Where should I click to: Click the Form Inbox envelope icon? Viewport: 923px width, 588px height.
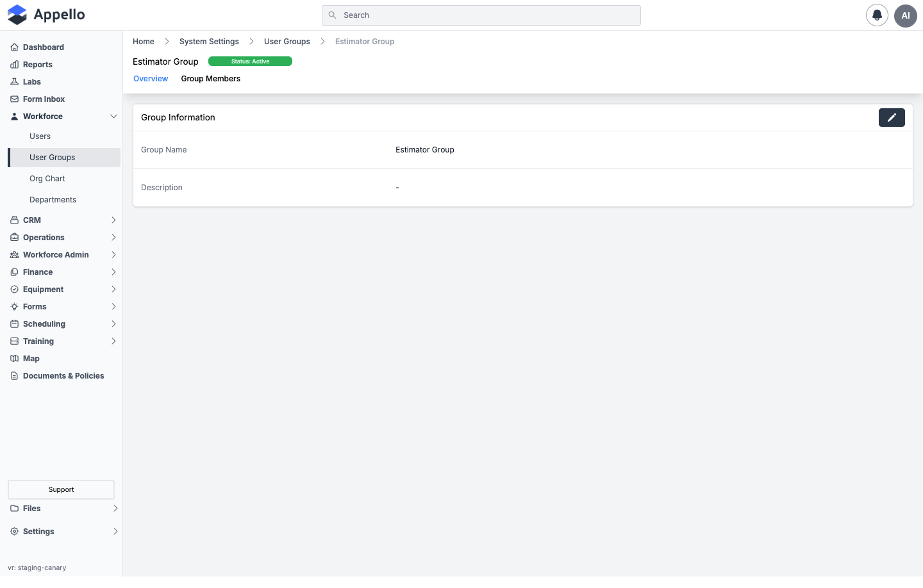click(14, 99)
